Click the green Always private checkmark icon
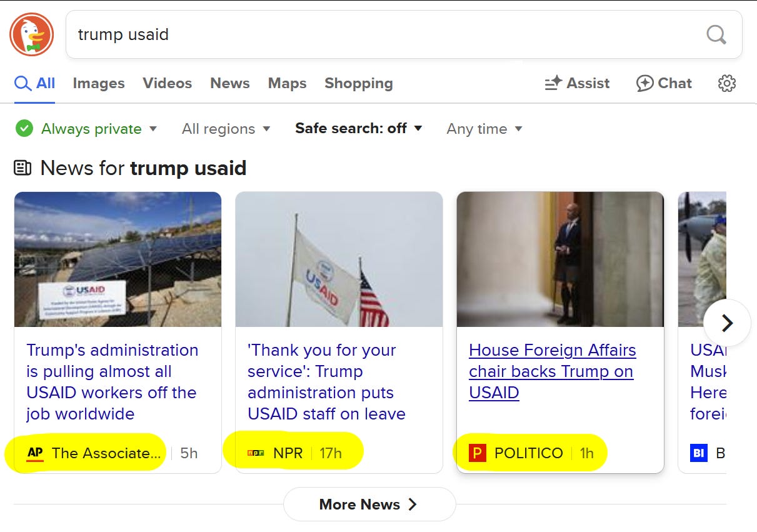757x532 pixels. [x=24, y=129]
